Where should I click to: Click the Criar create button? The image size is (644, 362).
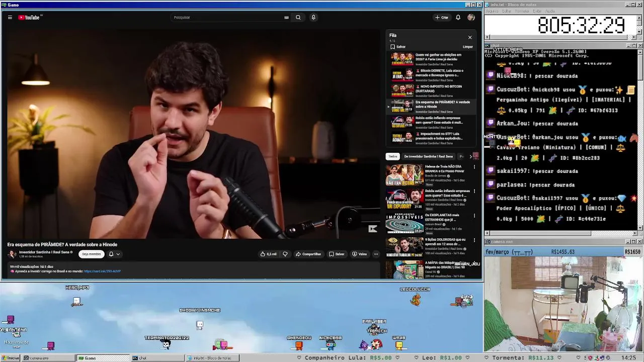[x=442, y=17]
